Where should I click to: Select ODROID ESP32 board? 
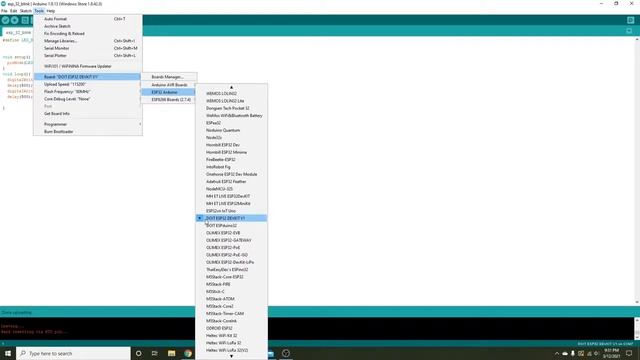tap(231, 328)
